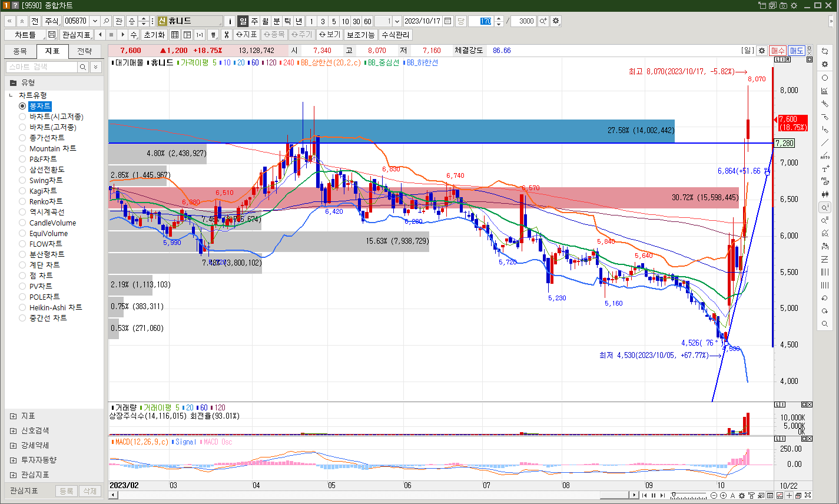Open right toolbar settings gear icon
The width and height of the screenshot is (839, 504).
tap(825, 64)
